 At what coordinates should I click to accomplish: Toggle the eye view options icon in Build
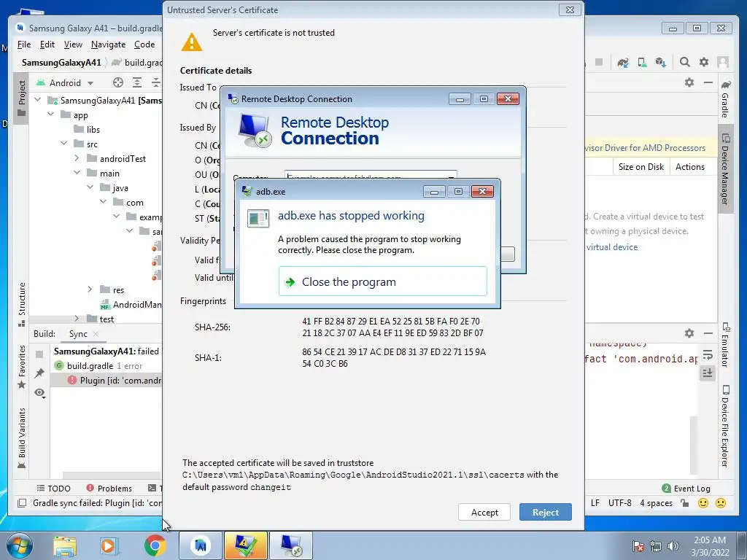(x=39, y=393)
